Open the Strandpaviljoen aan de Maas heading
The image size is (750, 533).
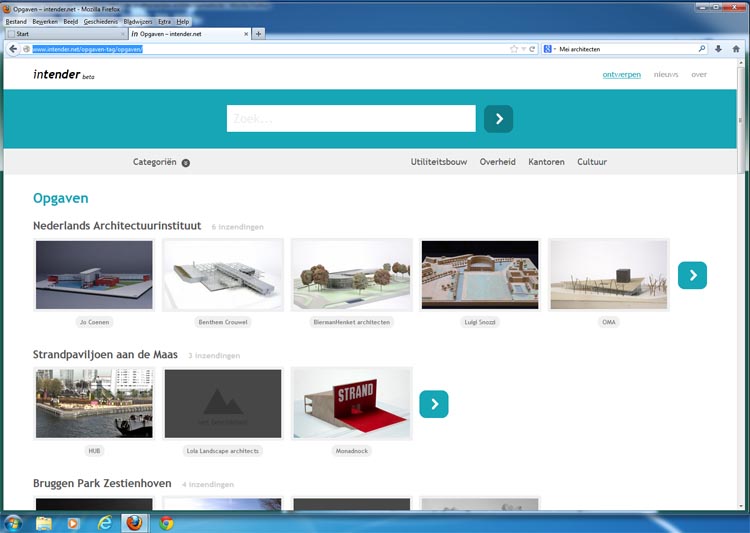pyautogui.click(x=105, y=355)
